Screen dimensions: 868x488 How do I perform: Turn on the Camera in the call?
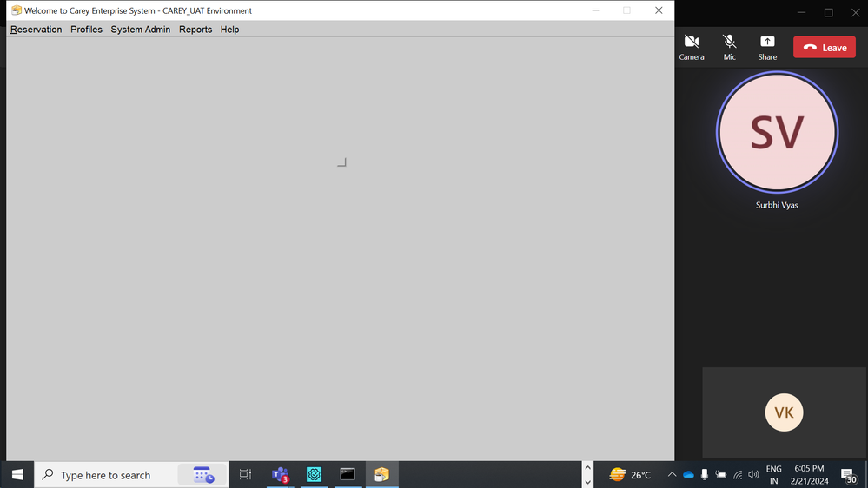point(692,48)
